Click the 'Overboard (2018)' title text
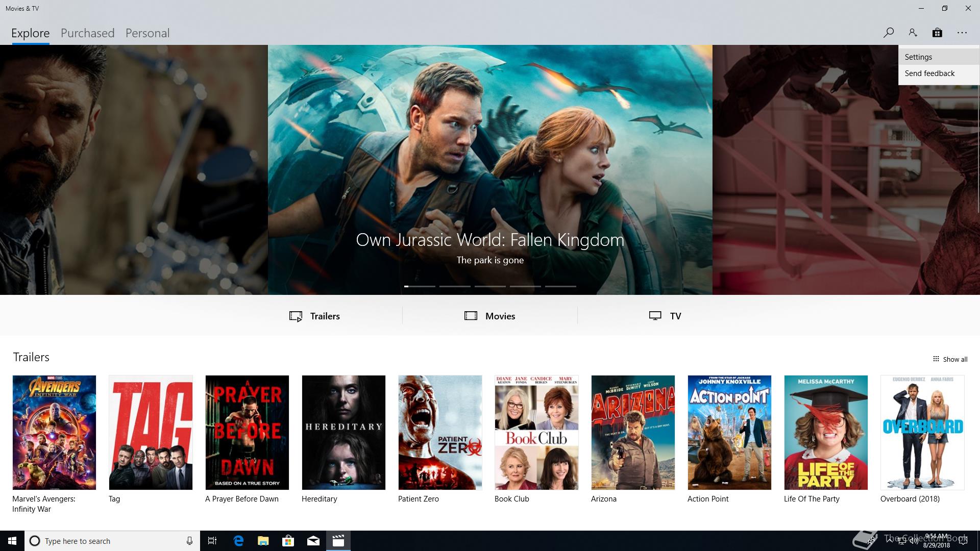The image size is (980, 551). (910, 499)
